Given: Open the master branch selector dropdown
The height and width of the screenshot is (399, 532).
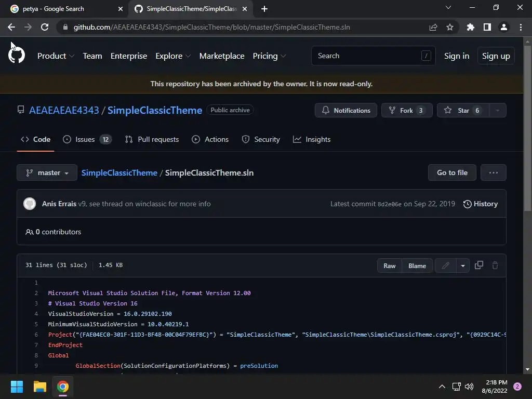Looking at the screenshot, I should tap(47, 172).
